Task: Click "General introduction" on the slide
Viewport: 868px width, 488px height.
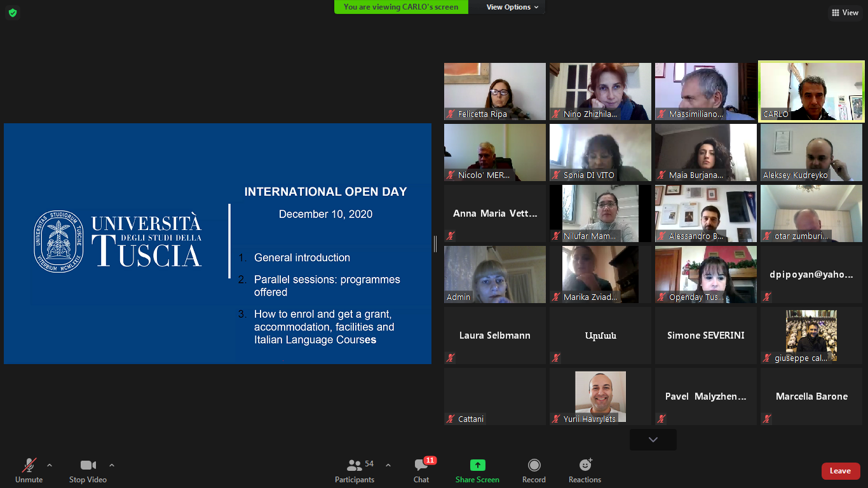Action: (x=302, y=258)
